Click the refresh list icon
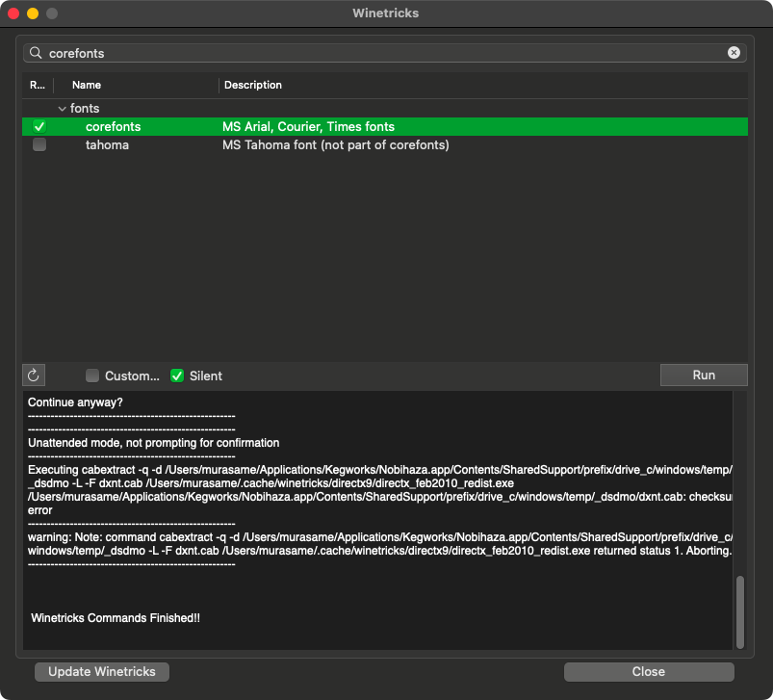This screenshot has width=773, height=700. (35, 376)
